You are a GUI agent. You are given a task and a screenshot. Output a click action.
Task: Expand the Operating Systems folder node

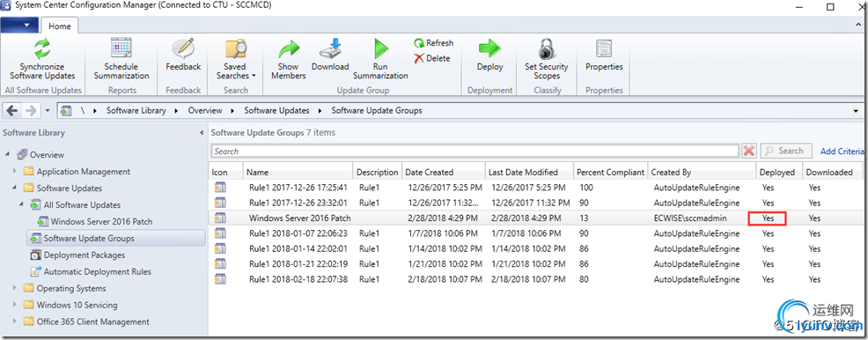[15, 288]
